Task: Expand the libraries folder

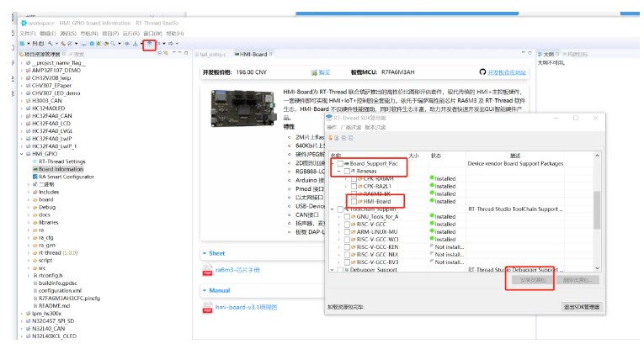Action: pos(29,222)
